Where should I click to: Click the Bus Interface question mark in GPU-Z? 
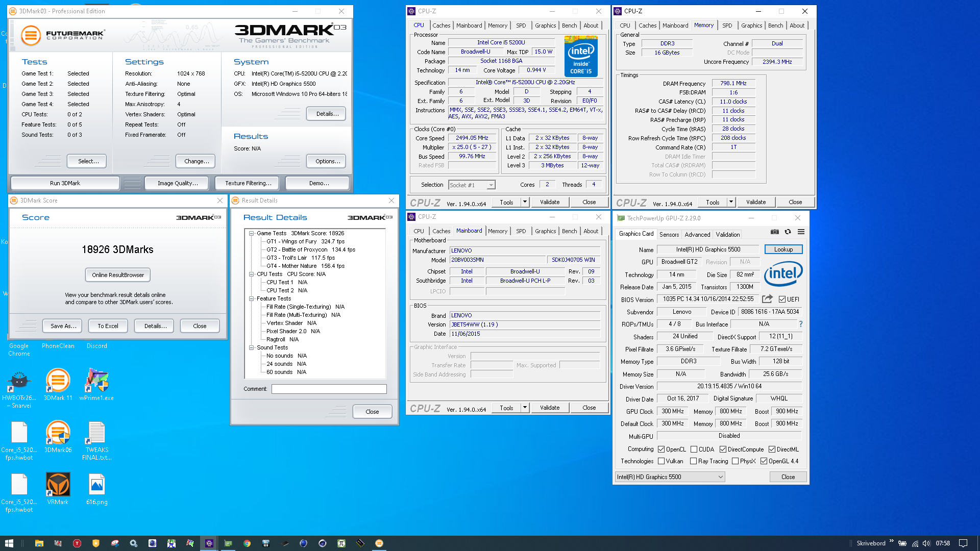point(800,324)
